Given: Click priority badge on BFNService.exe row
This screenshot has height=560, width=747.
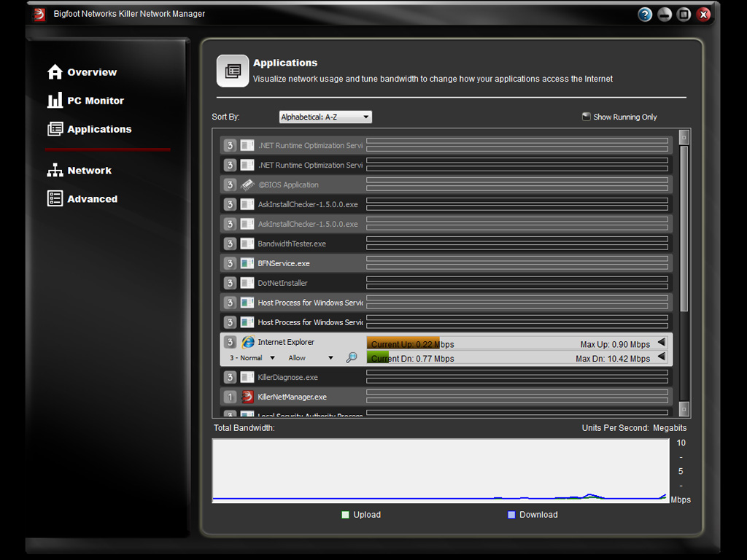Looking at the screenshot, I should (x=230, y=262).
